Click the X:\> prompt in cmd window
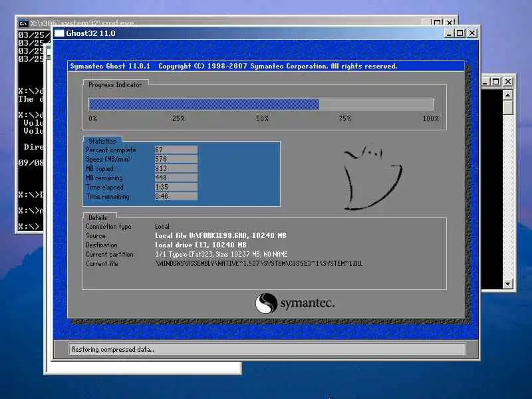The width and height of the screenshot is (532, 399). coord(29,226)
